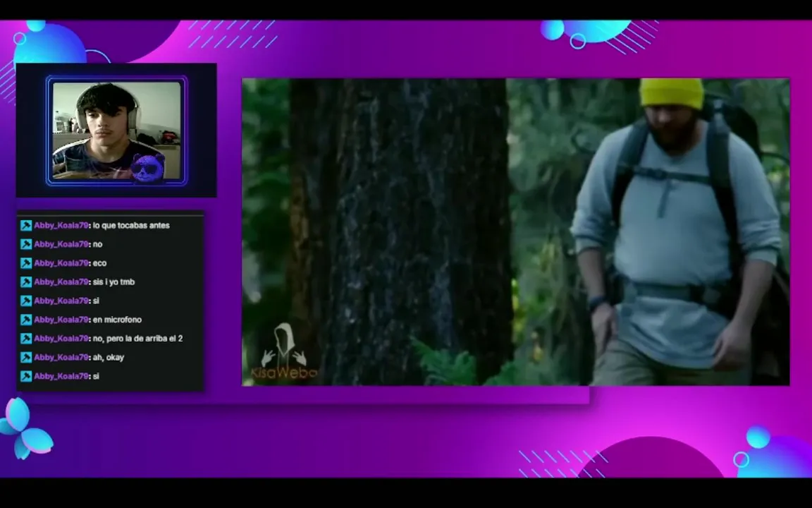Click moderator badge beside "lo que tocabas antes"
The image size is (812, 508).
[26, 226]
